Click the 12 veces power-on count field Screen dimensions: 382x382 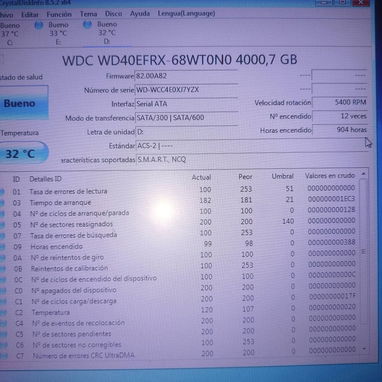(340, 116)
